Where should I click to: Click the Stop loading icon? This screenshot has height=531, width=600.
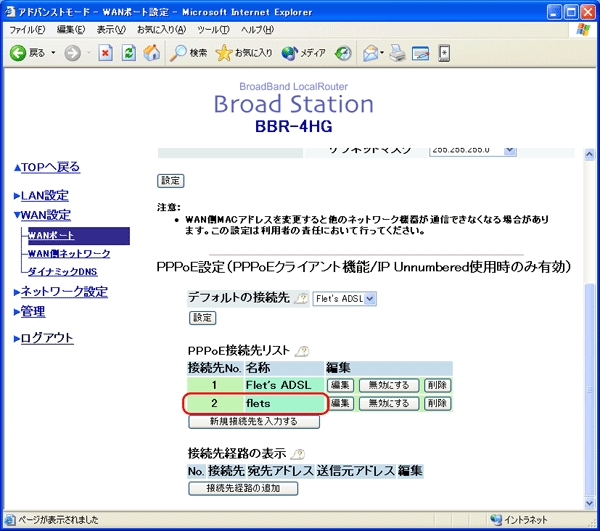[x=105, y=53]
